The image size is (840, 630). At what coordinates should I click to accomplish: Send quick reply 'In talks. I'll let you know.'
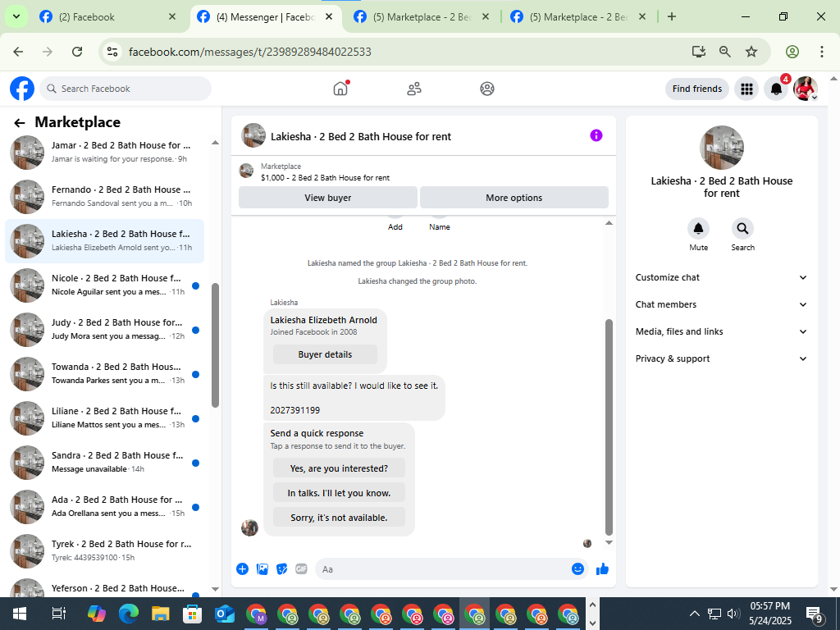(x=339, y=493)
